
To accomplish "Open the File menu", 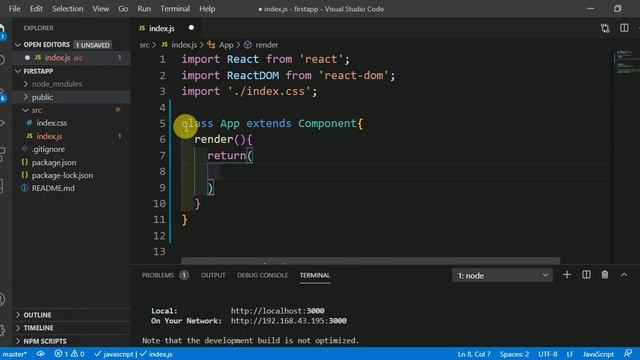I will (x=14, y=9).
